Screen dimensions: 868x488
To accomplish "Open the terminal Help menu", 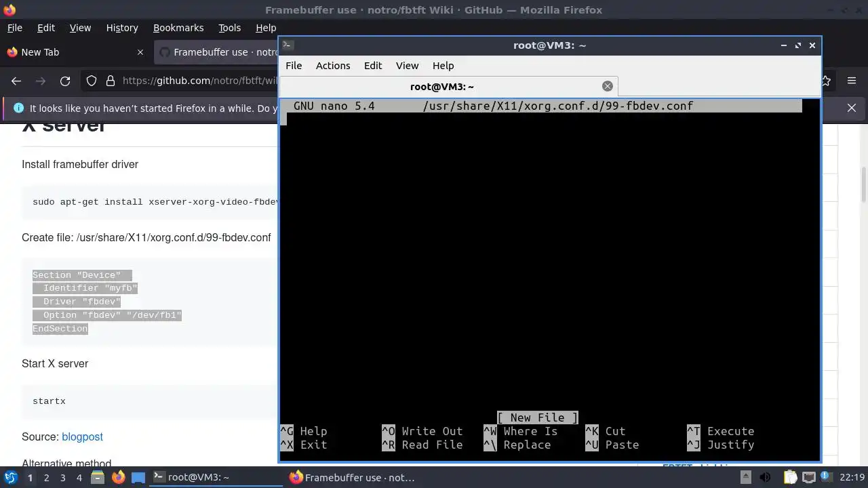I will point(443,66).
